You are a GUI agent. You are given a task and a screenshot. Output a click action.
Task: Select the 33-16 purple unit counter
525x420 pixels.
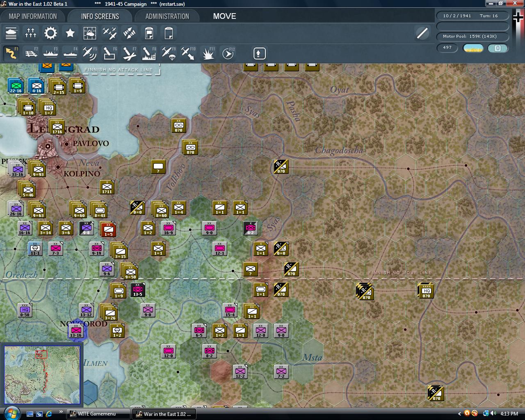point(17,169)
